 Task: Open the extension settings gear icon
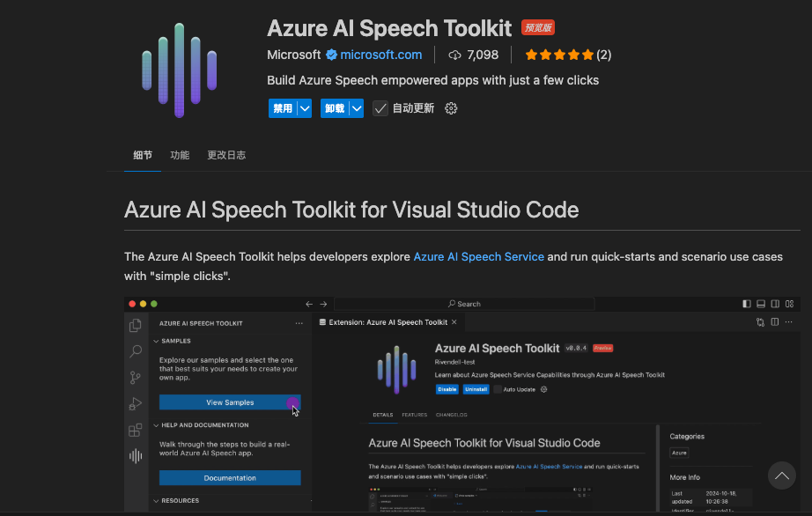pyautogui.click(x=451, y=108)
